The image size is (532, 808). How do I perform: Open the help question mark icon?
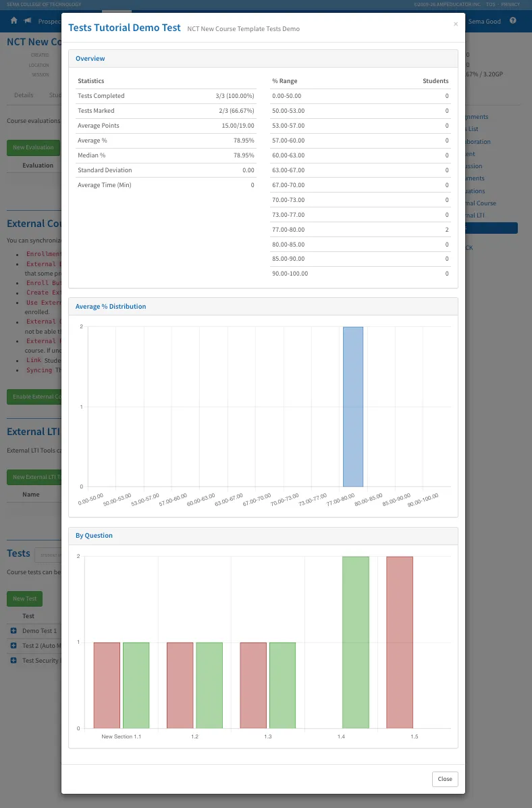(513, 21)
